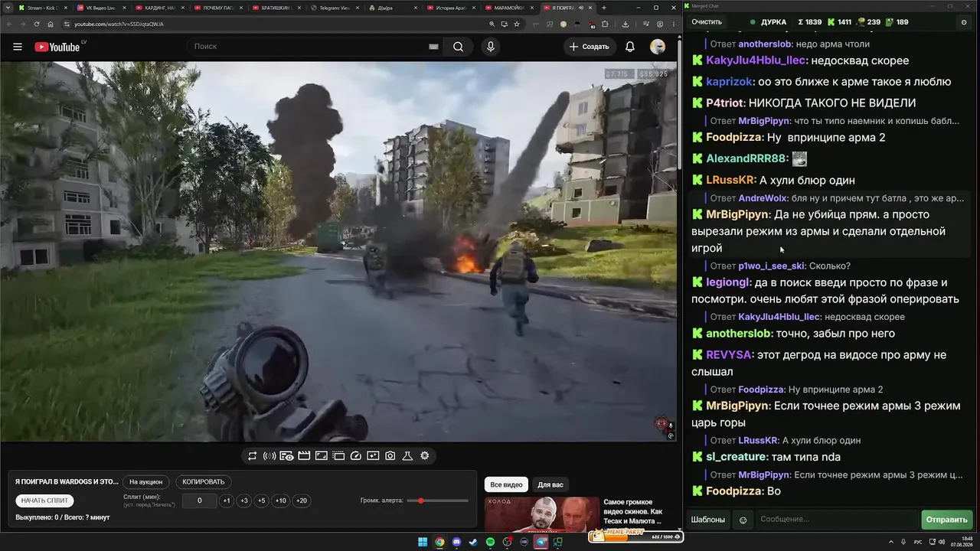Click the КОПИРОВАТЬ button
Image resolution: width=980 pixels, height=551 pixels.
tap(204, 482)
